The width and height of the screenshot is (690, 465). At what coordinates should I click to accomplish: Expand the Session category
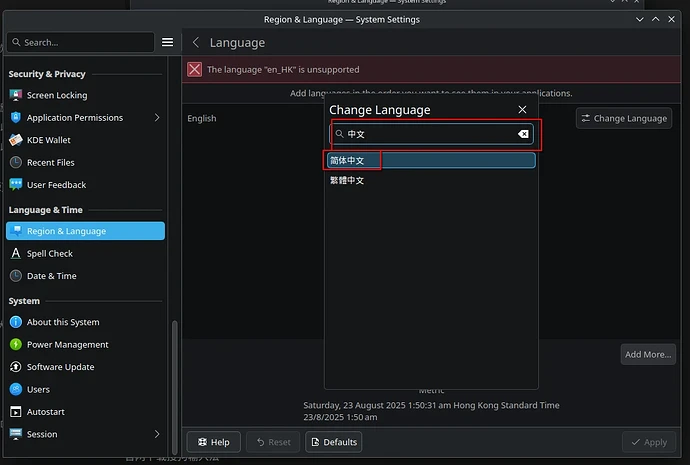(x=157, y=434)
